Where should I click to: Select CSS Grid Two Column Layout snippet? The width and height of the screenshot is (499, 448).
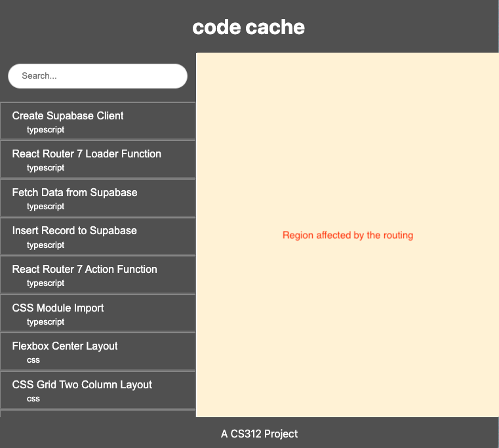[82, 385]
